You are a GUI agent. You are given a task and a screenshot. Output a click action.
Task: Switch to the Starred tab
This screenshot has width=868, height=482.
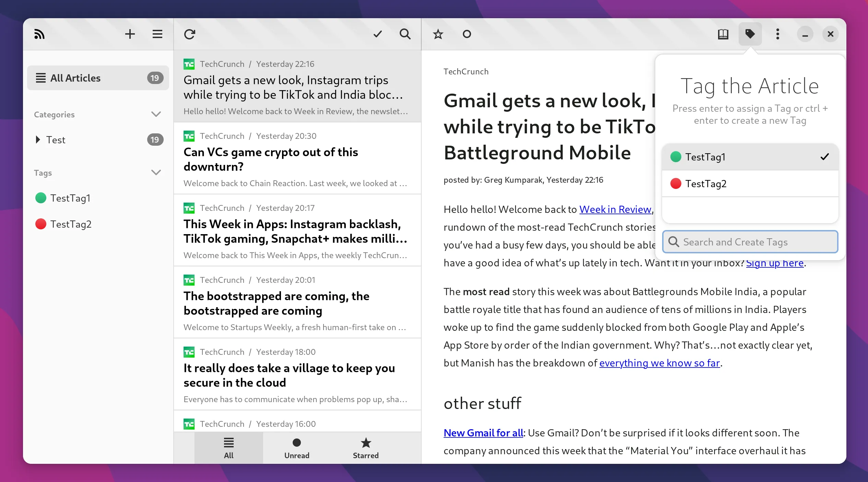click(x=366, y=448)
